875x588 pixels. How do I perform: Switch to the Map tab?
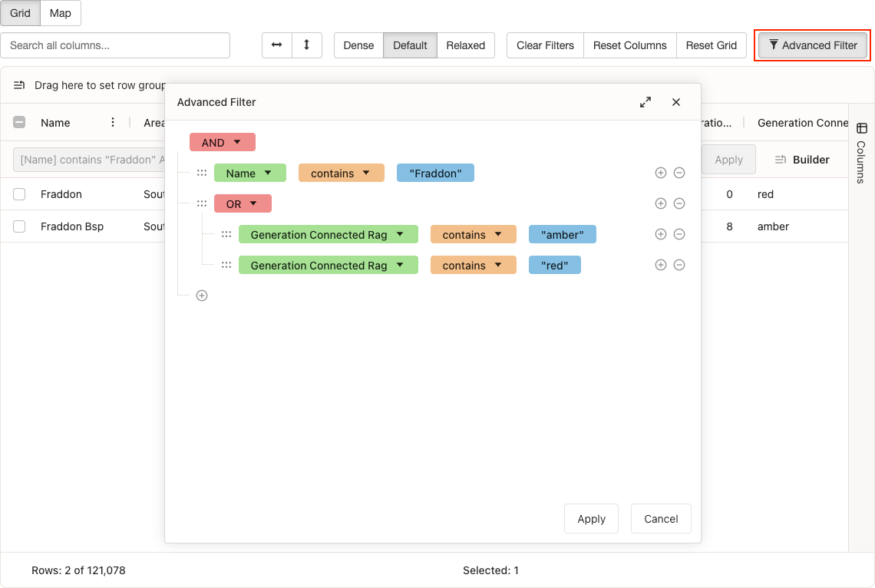point(60,13)
